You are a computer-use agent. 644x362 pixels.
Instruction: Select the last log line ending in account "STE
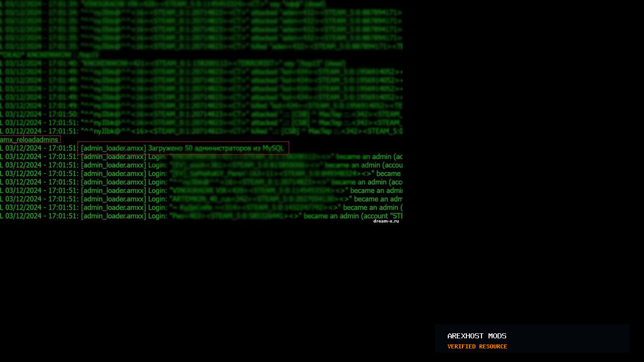[201, 216]
